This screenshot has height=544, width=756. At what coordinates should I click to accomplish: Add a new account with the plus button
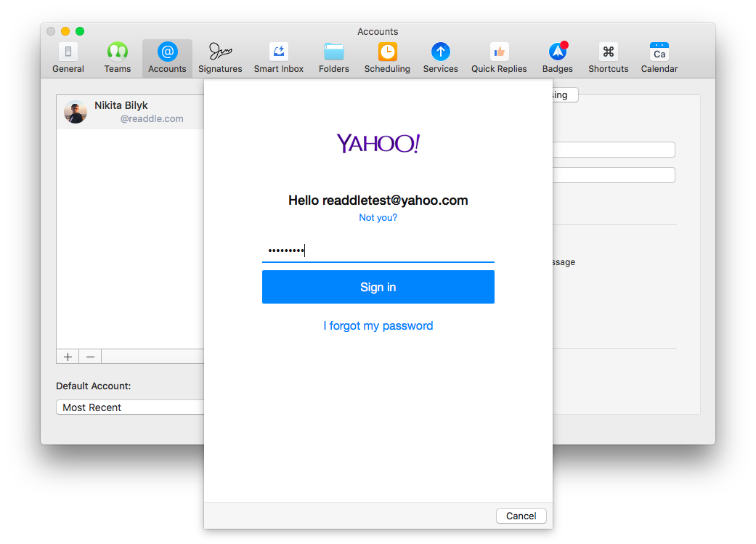[x=67, y=356]
